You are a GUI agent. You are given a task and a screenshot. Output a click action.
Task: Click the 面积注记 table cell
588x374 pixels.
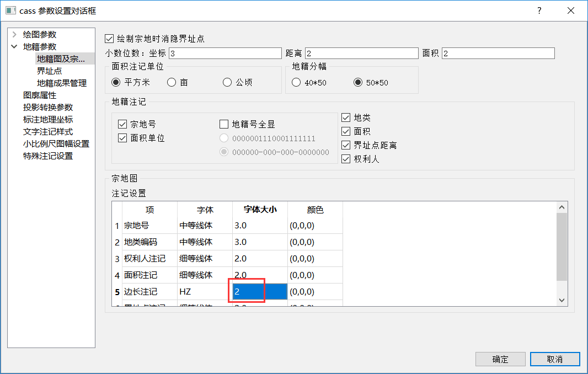[x=149, y=275]
